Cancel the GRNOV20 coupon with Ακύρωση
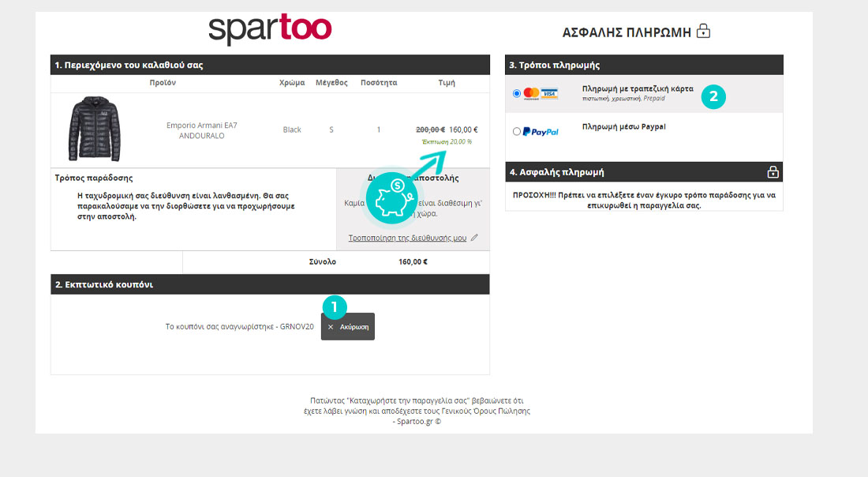 348,327
